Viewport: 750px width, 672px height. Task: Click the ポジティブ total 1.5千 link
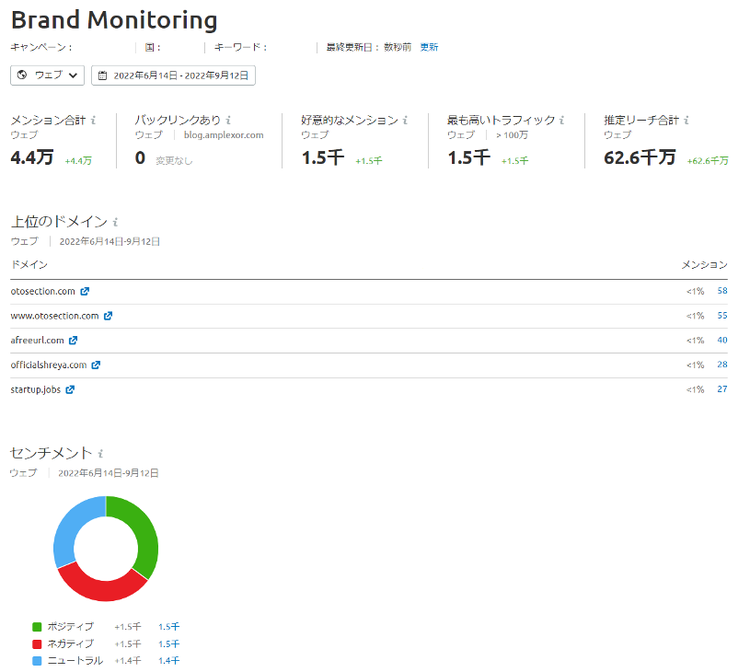click(x=169, y=627)
